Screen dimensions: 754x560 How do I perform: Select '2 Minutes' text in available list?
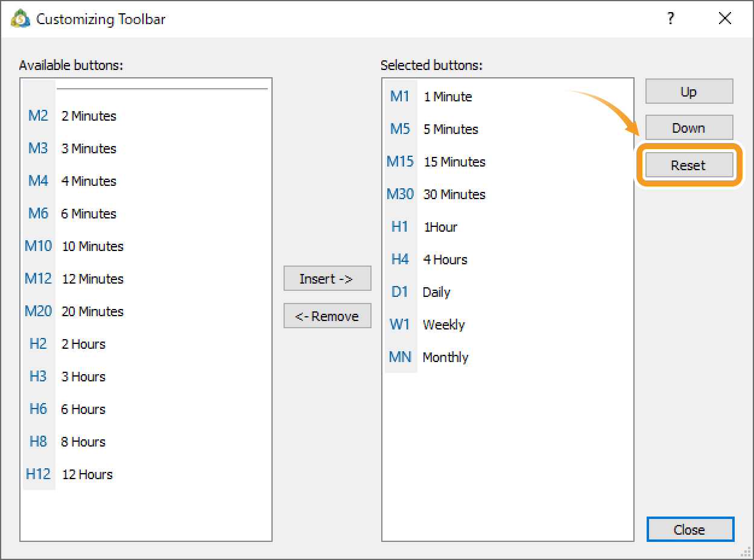89,116
